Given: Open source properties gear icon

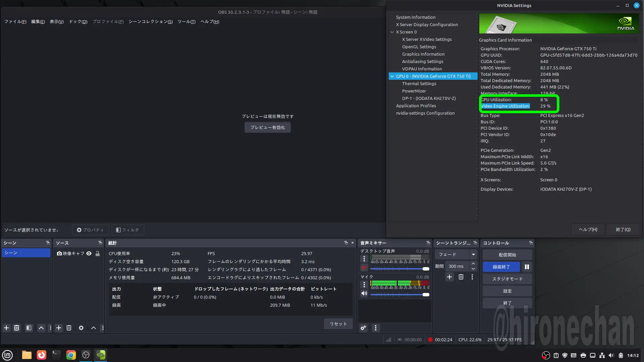Looking at the screenshot, I should 81,328.
